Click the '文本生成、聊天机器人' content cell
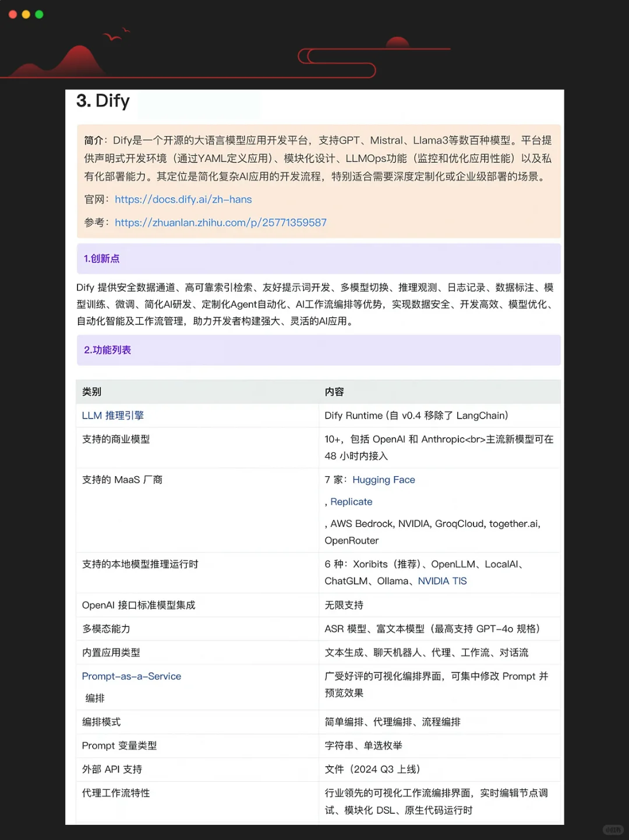Image resolution: width=629 pixels, height=840 pixels. [x=440, y=653]
